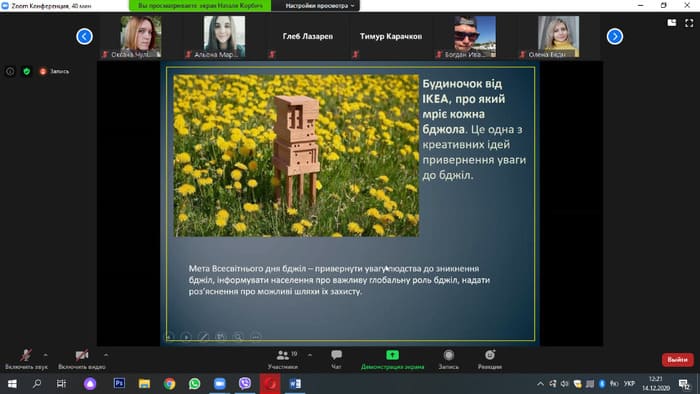Open Windows notification center
Viewport: 700px width, 394px height.
684,384
